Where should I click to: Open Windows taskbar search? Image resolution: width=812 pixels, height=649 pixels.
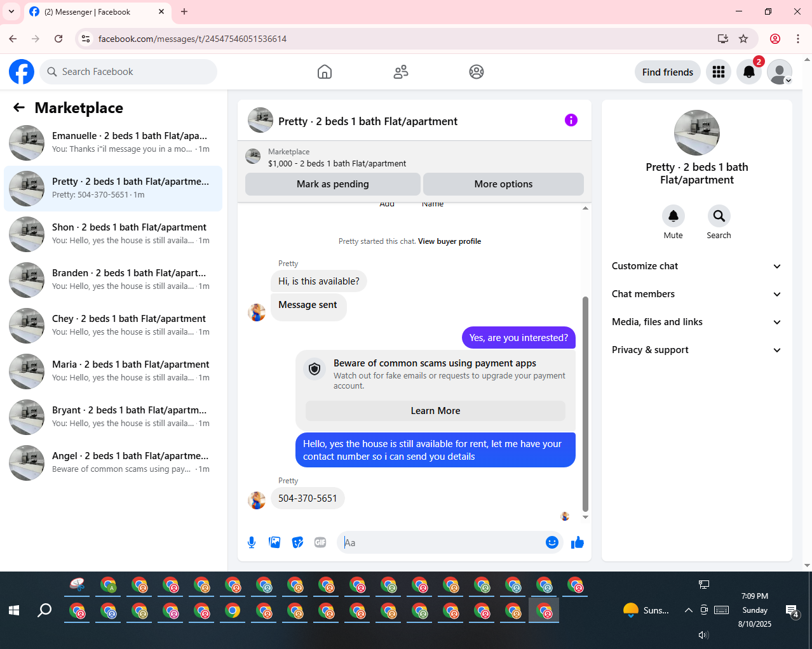pos(44,610)
